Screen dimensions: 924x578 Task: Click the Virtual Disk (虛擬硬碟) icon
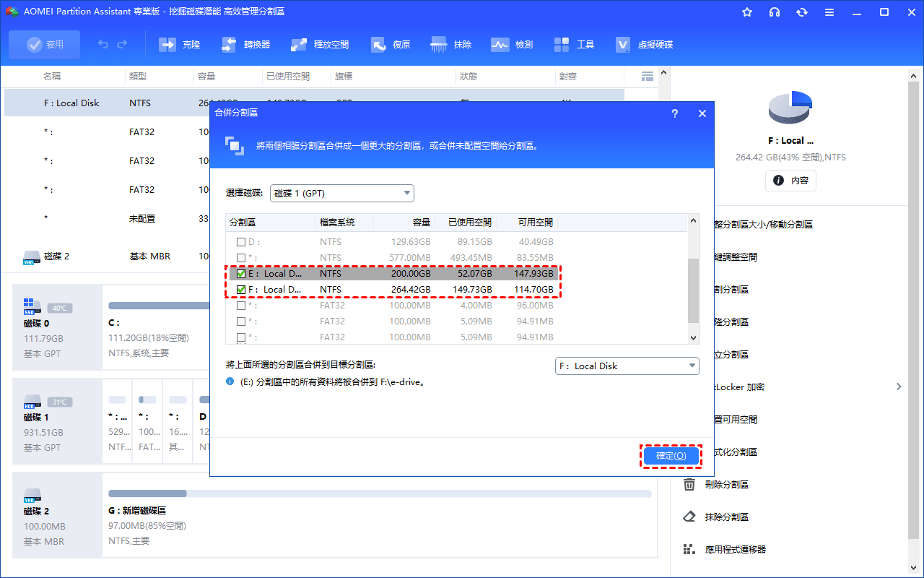click(623, 45)
